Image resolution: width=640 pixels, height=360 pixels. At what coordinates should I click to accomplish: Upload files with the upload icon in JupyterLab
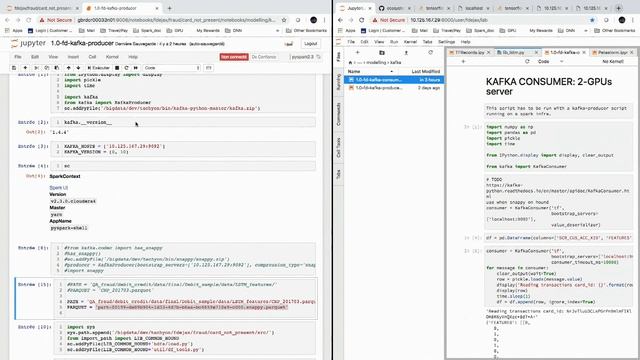(406, 53)
